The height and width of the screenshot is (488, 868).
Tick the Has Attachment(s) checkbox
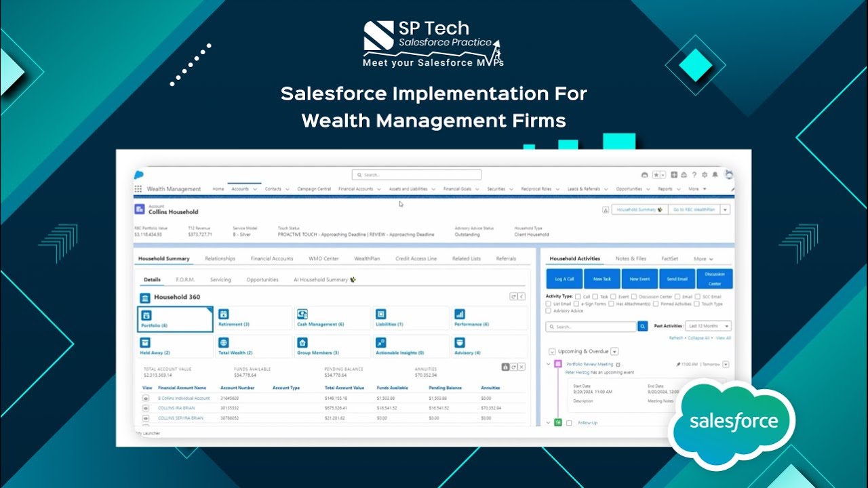(x=611, y=304)
